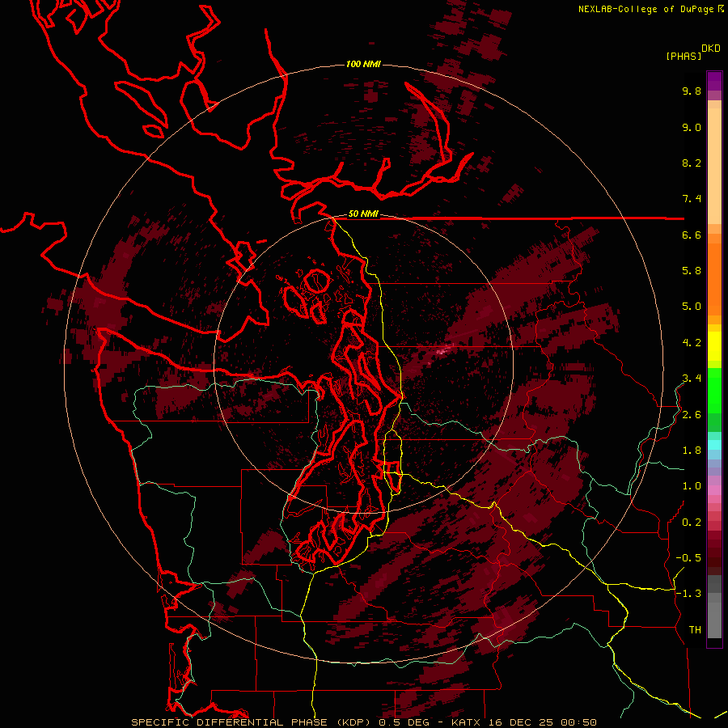
Task: Click the 4.2 scale value
Action: point(692,343)
